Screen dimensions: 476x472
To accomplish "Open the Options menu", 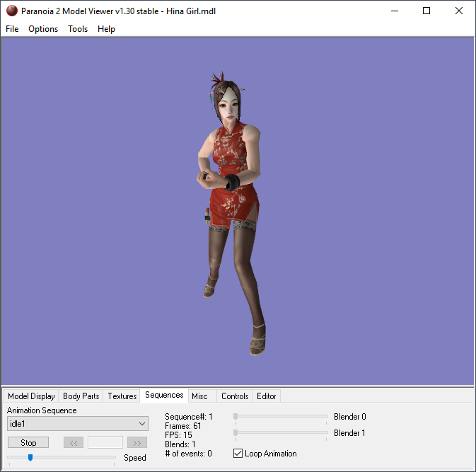I will click(43, 29).
